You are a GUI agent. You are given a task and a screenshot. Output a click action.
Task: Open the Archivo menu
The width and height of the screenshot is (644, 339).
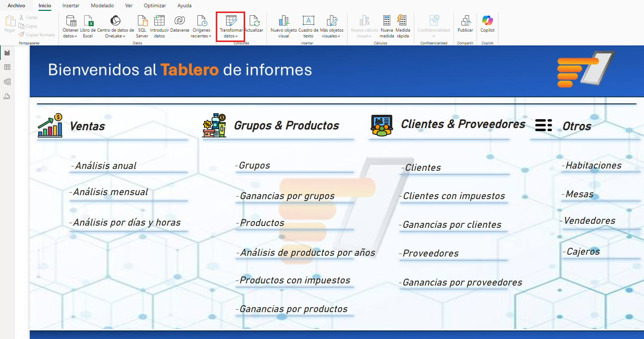click(16, 5)
